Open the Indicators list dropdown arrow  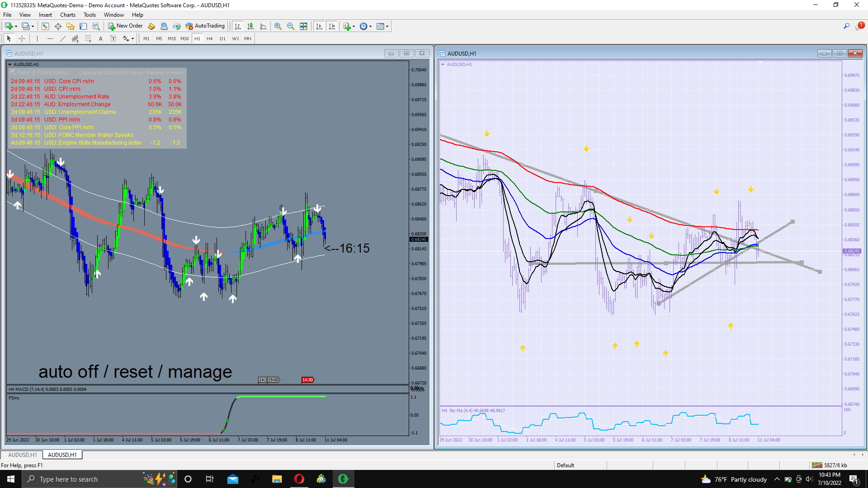(x=354, y=26)
